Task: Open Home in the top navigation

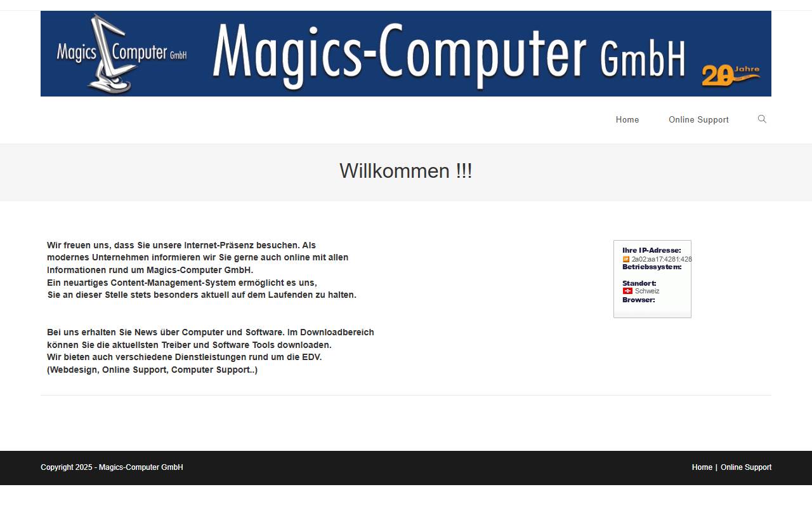Action: click(627, 120)
